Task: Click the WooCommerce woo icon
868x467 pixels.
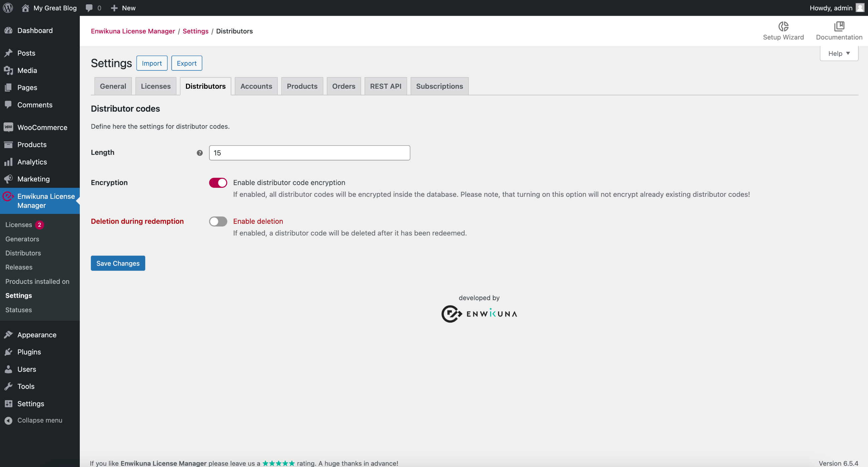Action: pos(8,127)
